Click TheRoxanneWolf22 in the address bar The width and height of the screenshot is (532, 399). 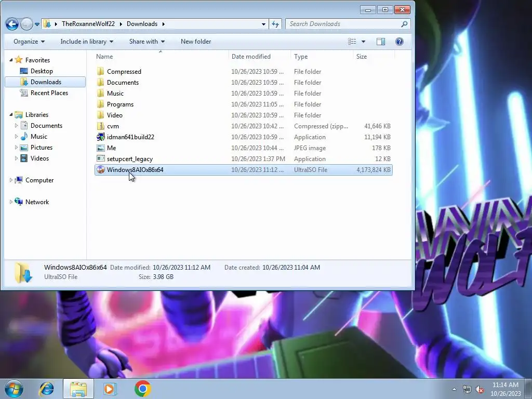[x=88, y=24]
